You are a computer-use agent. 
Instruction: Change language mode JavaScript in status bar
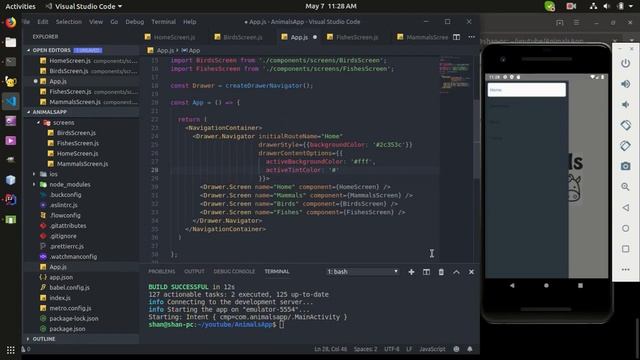click(433, 349)
